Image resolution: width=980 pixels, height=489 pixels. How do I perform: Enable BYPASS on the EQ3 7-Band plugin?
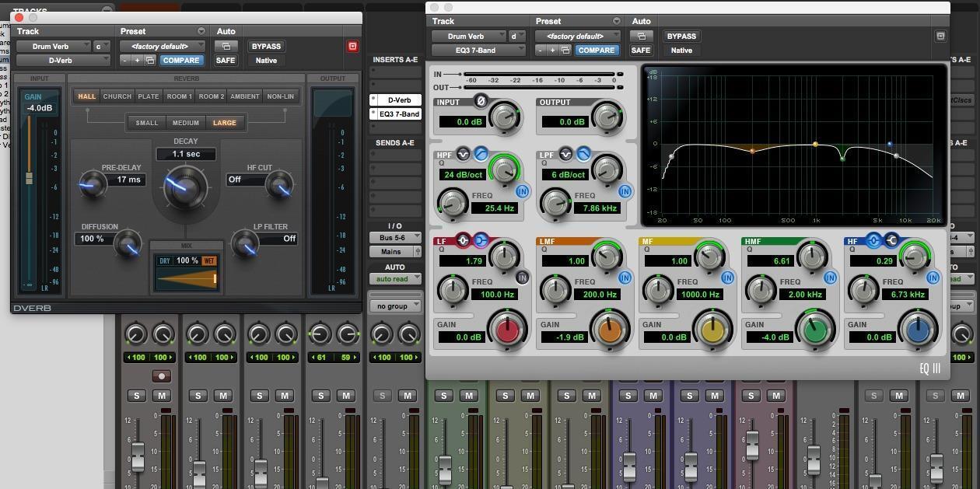(x=681, y=36)
